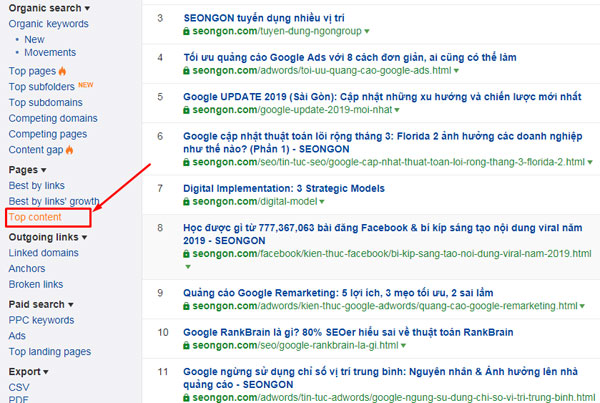
Task: Open the Tối ưu quảng cáo Google Ads title
Action: click(350, 57)
